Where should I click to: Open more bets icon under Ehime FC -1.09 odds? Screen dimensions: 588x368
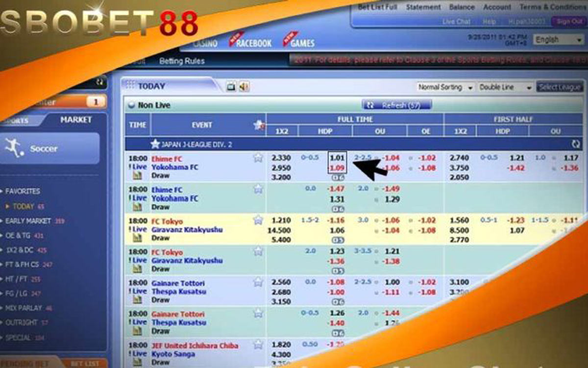click(x=339, y=178)
